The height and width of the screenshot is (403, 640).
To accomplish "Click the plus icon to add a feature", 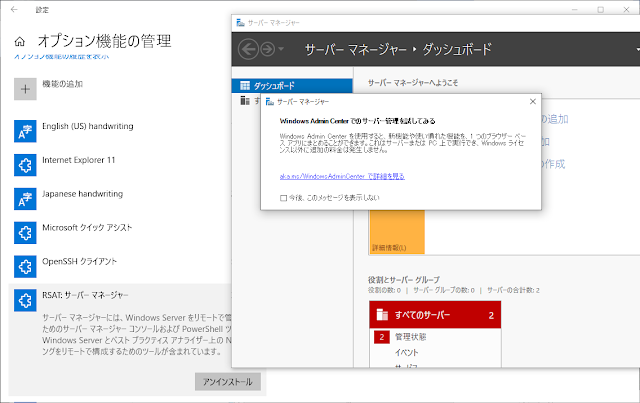I will 25,89.
